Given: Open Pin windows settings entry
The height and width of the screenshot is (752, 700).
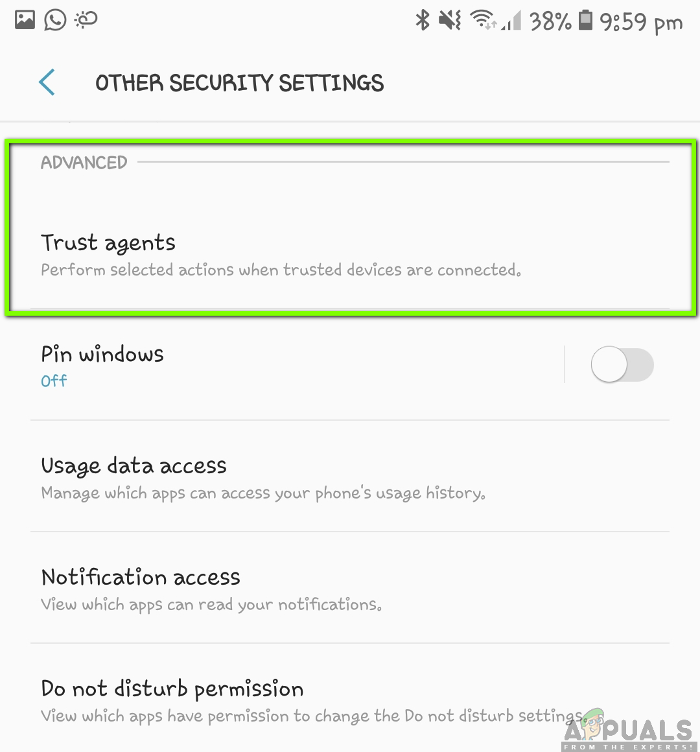Looking at the screenshot, I should pyautogui.click(x=297, y=365).
